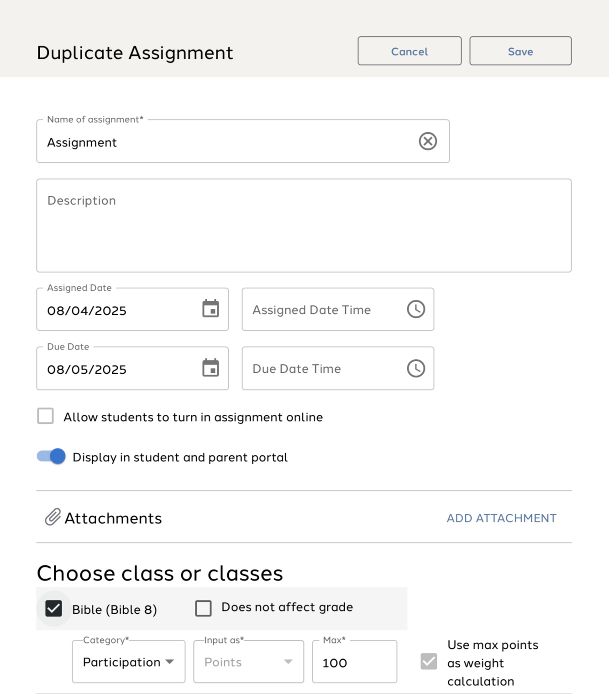Toggle Display in student and parent portal
Screen dimensions: 609x700
51,456
